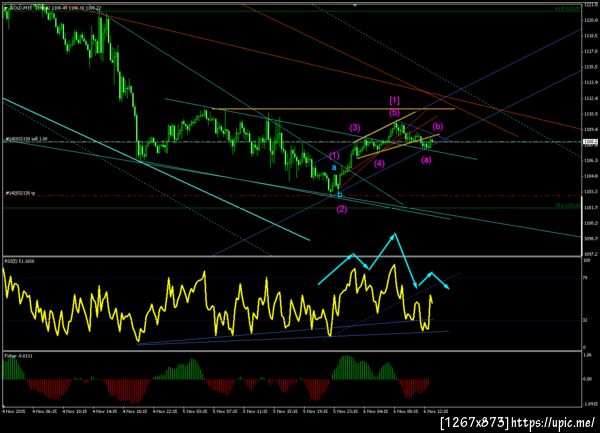This screenshot has width=600, height=433.
Task: Click the 5 Nov 11:15 time axis label
Action: click(x=256, y=412)
